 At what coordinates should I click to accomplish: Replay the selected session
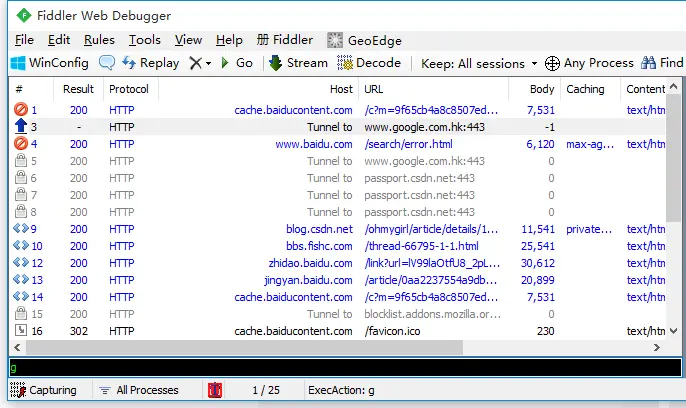(x=150, y=63)
